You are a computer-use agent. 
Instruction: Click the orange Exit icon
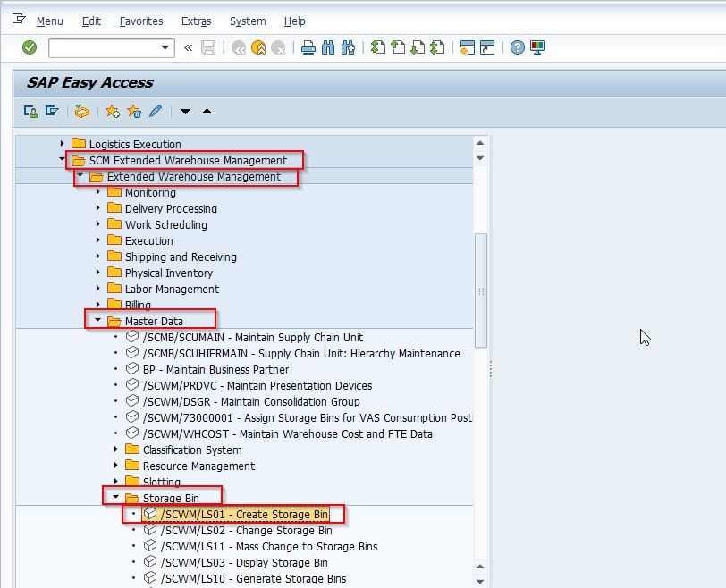click(258, 47)
